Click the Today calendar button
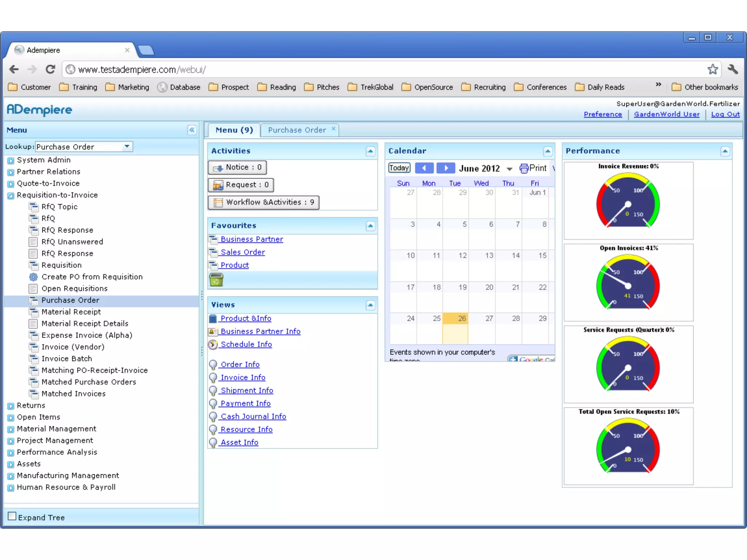The width and height of the screenshot is (747, 560). pyautogui.click(x=399, y=168)
